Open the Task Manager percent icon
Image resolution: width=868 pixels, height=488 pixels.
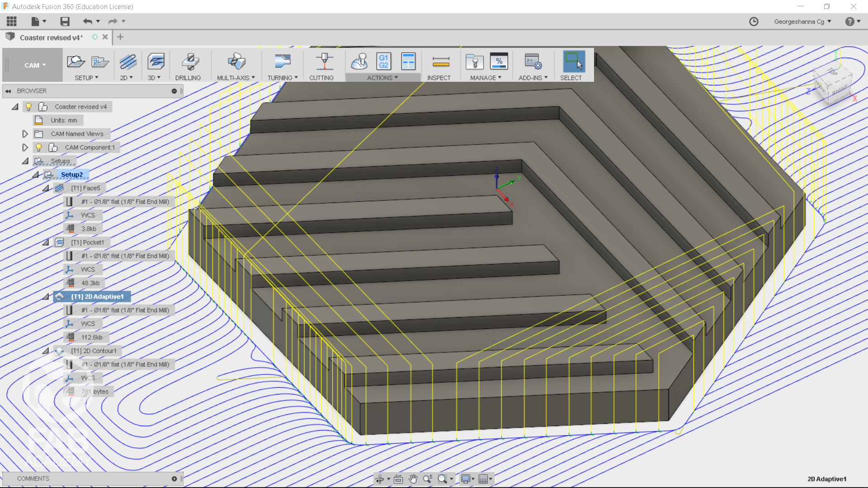pyautogui.click(x=499, y=61)
